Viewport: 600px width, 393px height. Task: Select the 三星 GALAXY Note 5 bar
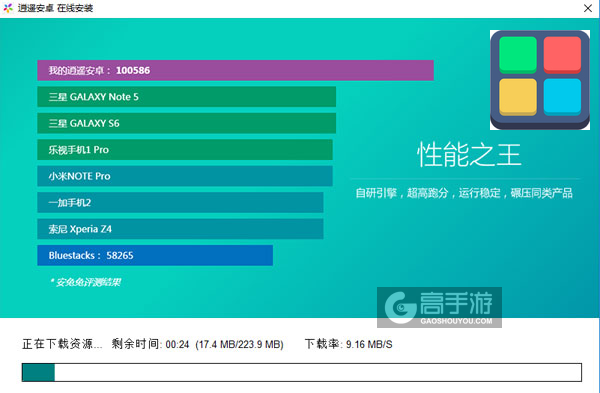[186, 97]
